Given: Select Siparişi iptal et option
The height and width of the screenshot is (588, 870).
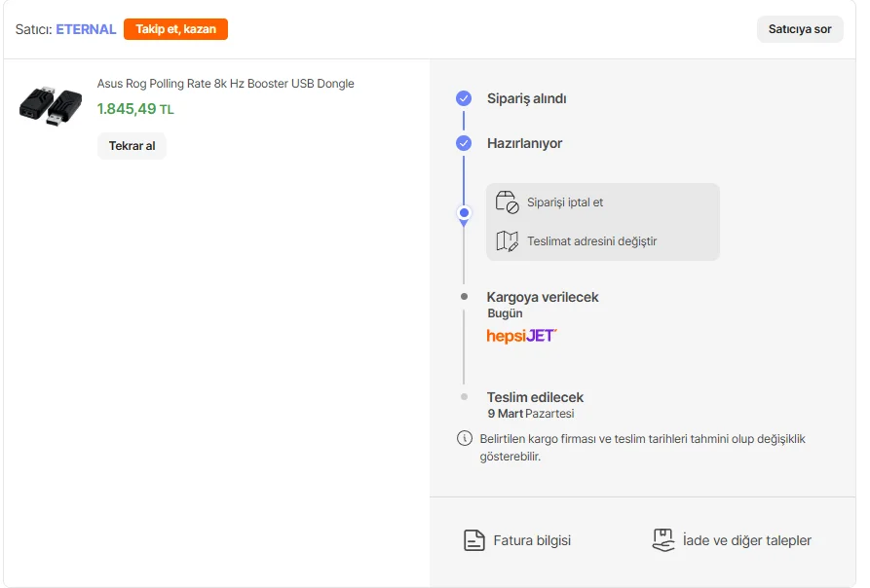Looking at the screenshot, I should (565, 202).
